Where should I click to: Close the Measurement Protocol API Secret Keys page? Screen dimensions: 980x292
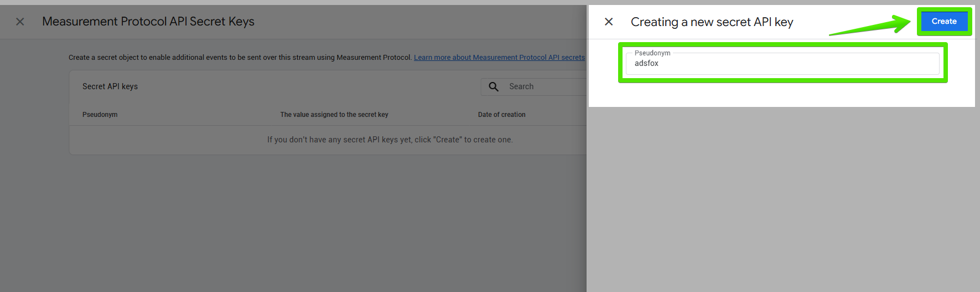pos(20,22)
